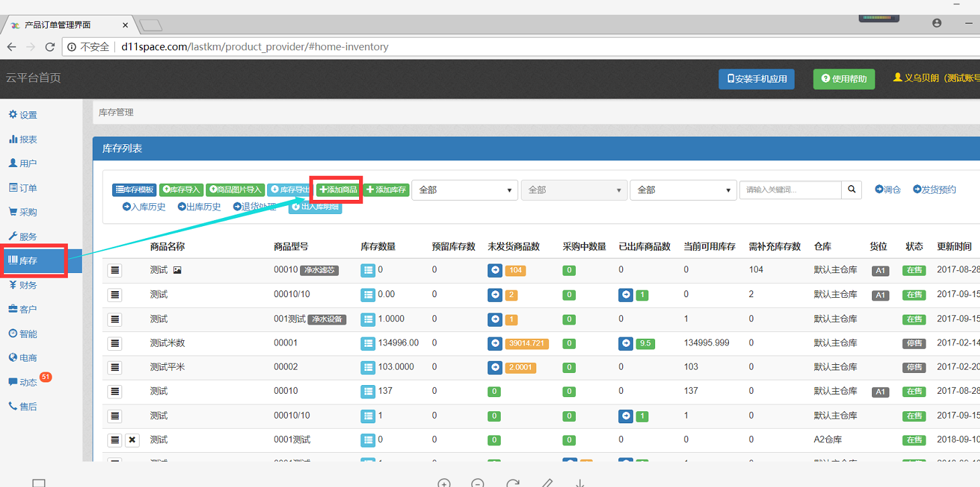Open the 发货预约 link
980x487 pixels.
coord(934,190)
